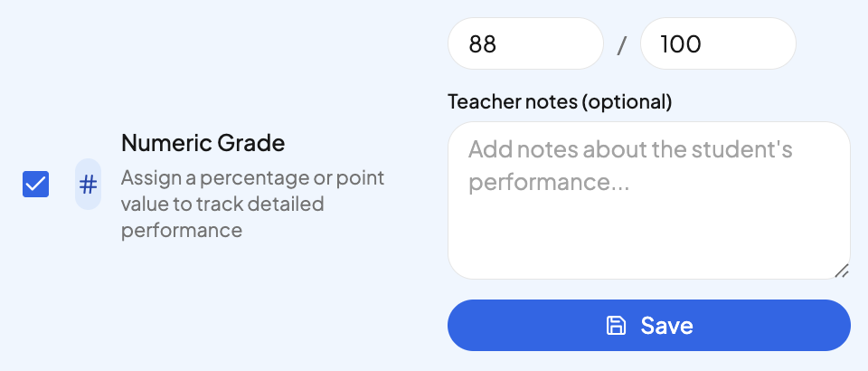The height and width of the screenshot is (371, 868).
Task: Focus the score field showing 88
Action: pyautogui.click(x=525, y=43)
